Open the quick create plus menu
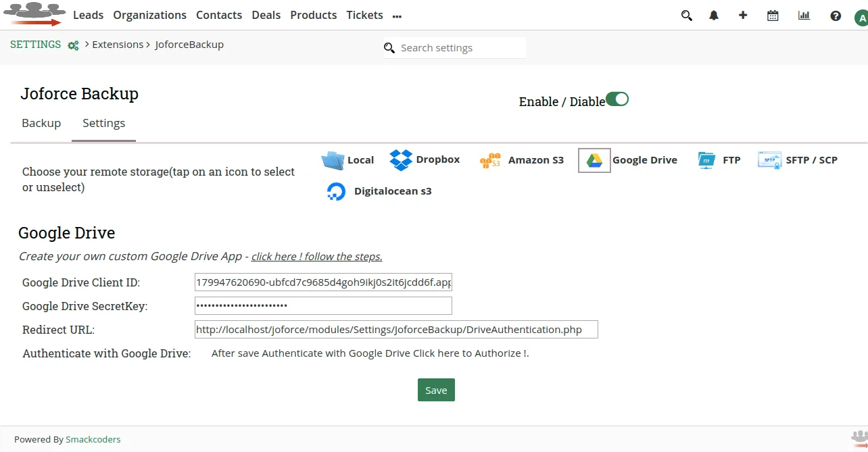This screenshot has width=868, height=452. 743,16
